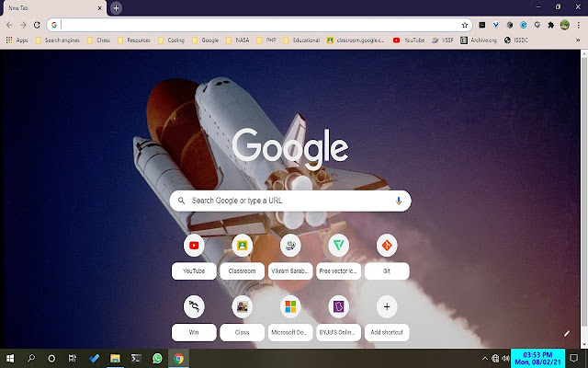Start voice search with microphone icon
Viewport: 588px width, 368px height.
(x=399, y=201)
